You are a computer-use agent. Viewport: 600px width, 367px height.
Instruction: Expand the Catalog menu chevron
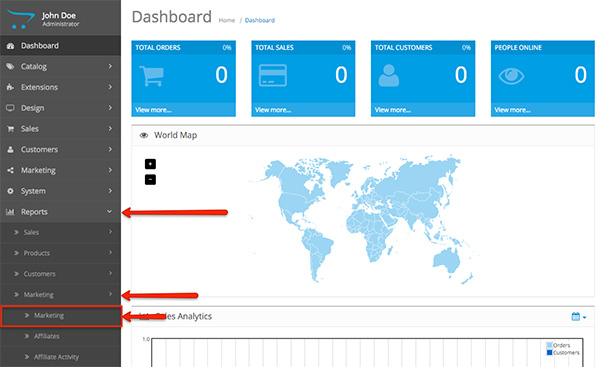110,66
